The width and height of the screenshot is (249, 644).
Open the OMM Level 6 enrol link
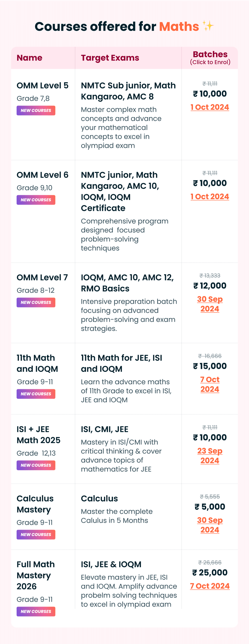(210, 196)
